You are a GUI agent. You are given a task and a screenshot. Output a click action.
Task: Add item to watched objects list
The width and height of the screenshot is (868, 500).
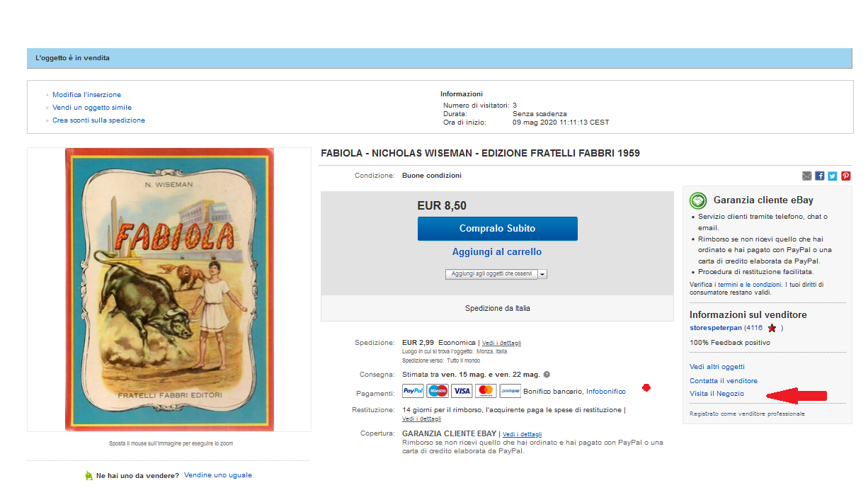click(x=491, y=274)
